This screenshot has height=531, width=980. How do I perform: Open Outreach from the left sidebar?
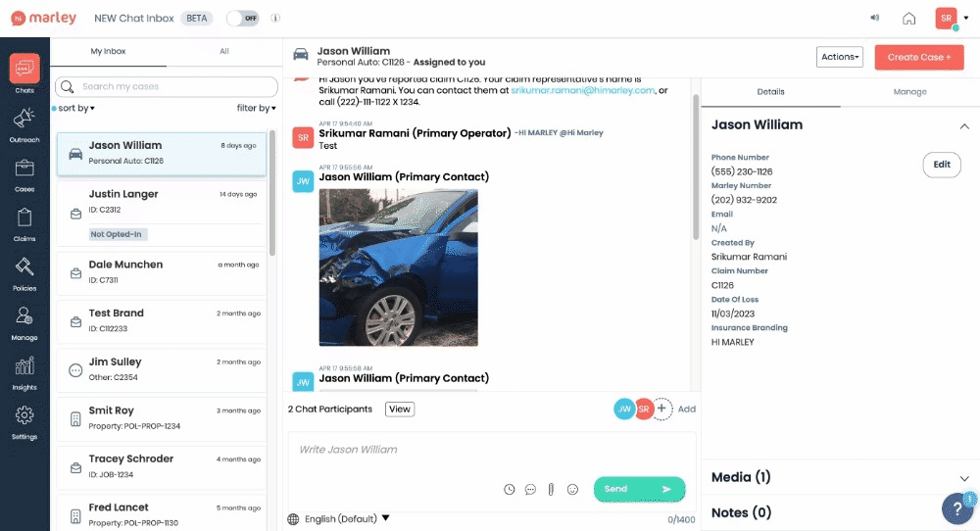click(24, 122)
